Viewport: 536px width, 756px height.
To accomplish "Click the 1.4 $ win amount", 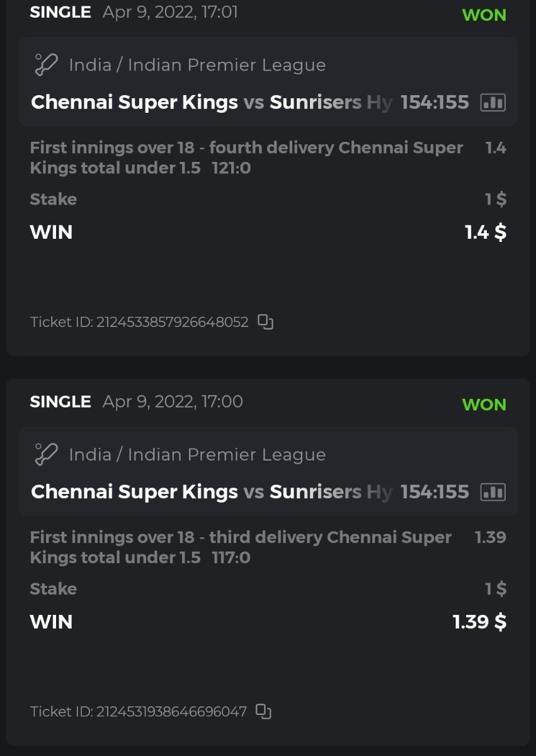I will pyautogui.click(x=485, y=232).
